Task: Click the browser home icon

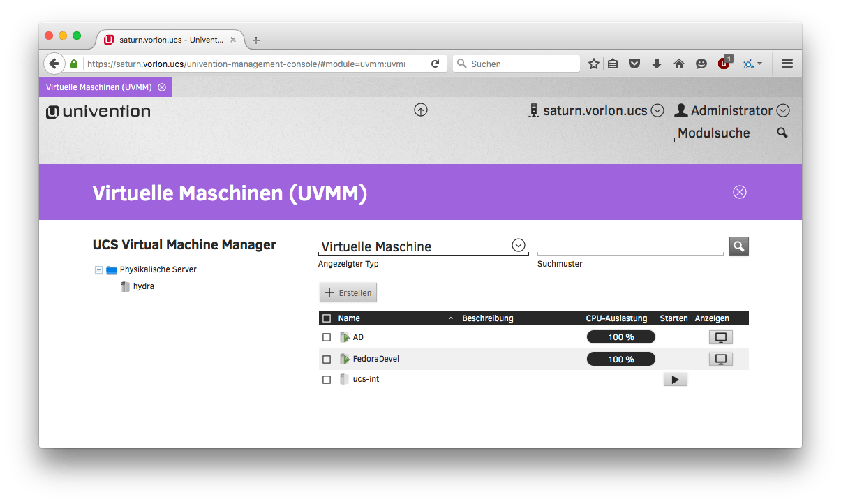Action: pyautogui.click(x=678, y=64)
